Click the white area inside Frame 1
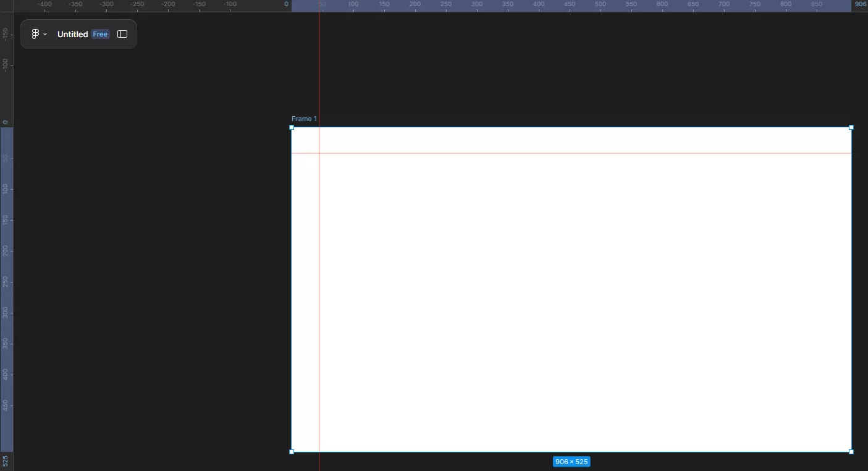 pos(571,297)
